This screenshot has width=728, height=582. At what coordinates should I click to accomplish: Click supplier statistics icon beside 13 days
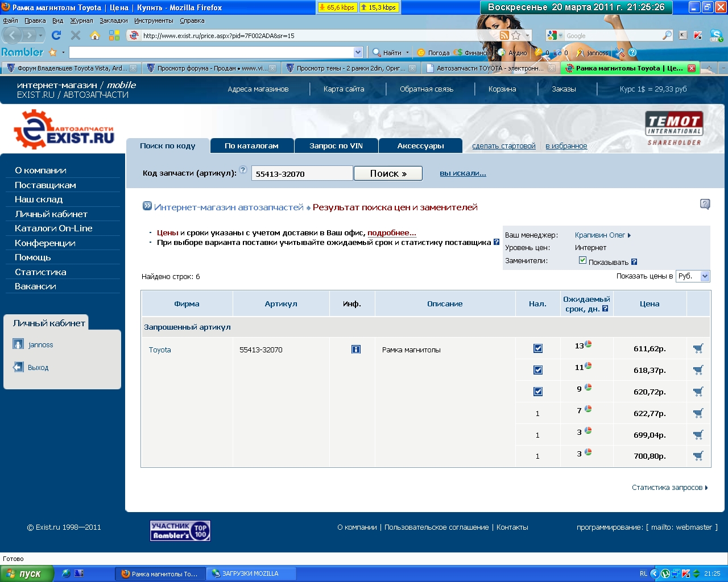(588, 344)
